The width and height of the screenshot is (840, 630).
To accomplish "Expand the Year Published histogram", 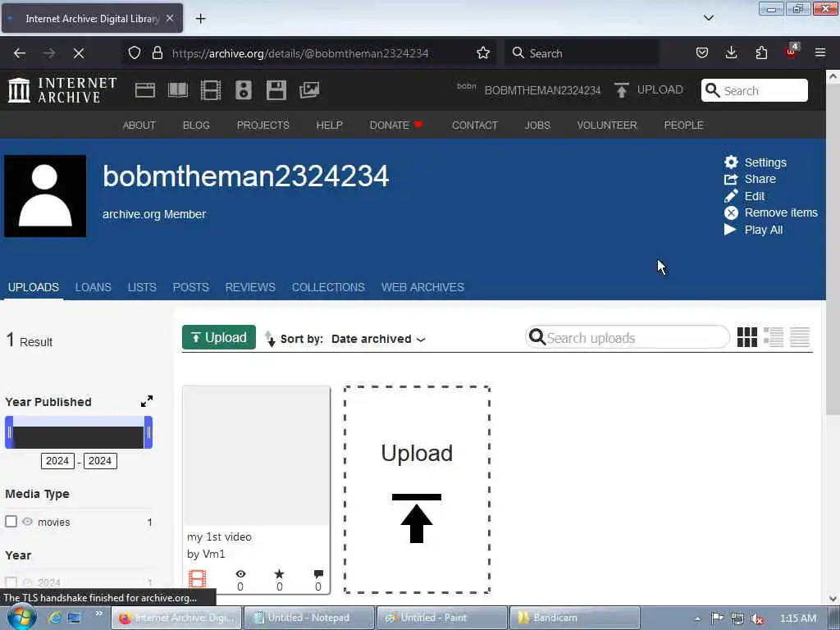I will [x=146, y=401].
